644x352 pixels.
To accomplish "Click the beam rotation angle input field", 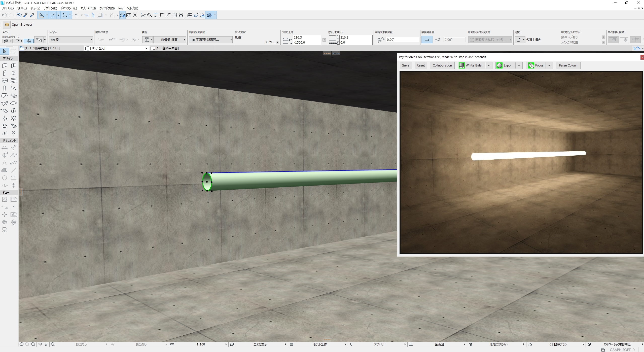I will coord(402,40).
